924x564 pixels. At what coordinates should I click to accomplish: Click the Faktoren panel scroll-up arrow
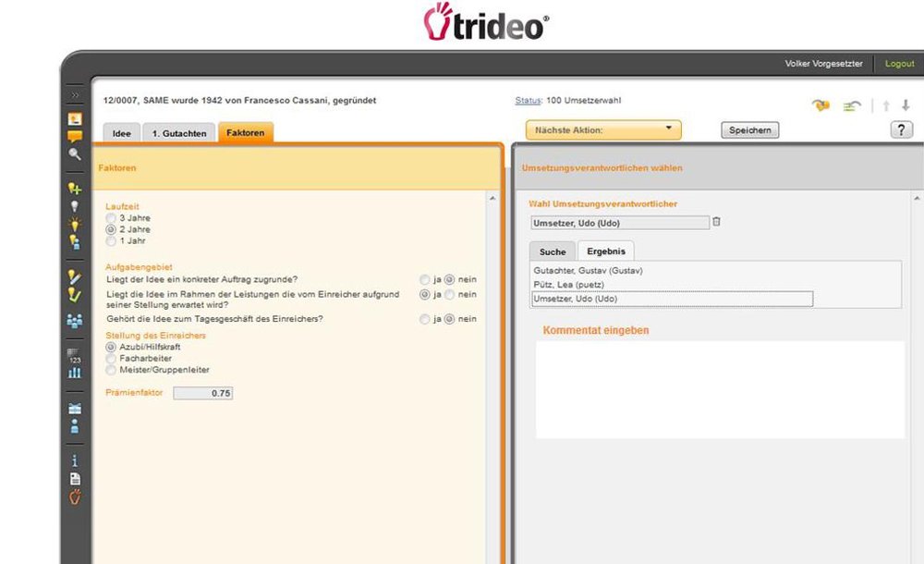(492, 199)
